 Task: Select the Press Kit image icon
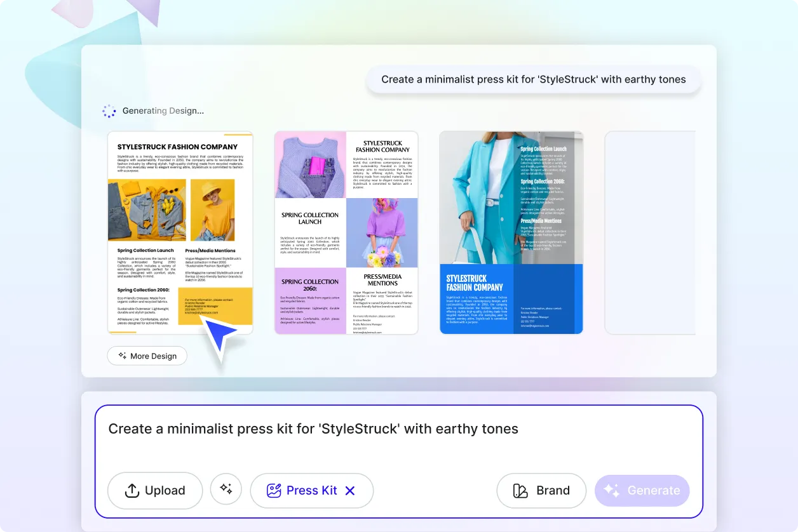[273, 490]
